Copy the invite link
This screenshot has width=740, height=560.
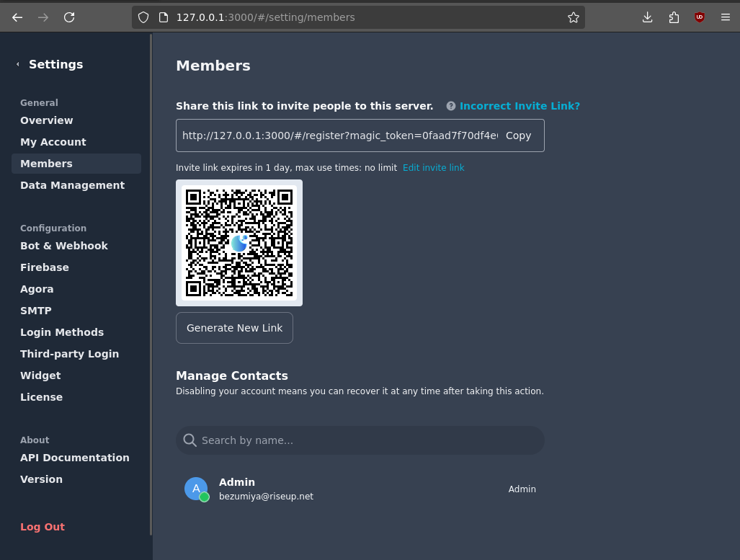coord(519,135)
